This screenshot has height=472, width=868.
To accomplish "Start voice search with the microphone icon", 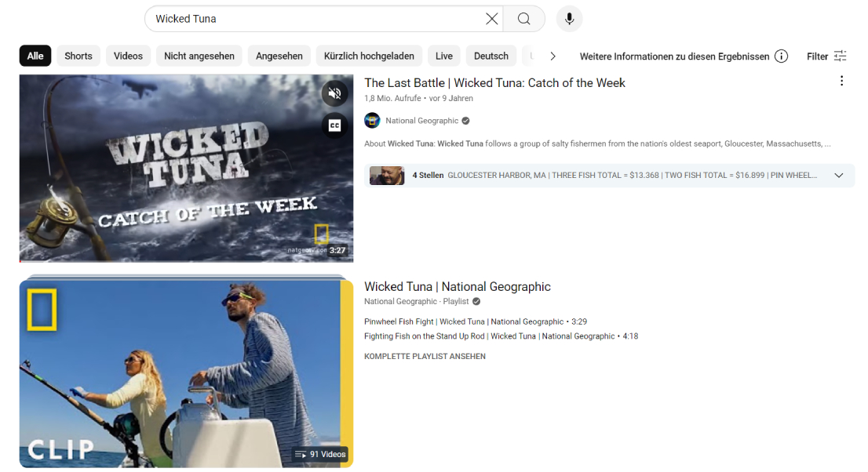I will pyautogui.click(x=569, y=19).
